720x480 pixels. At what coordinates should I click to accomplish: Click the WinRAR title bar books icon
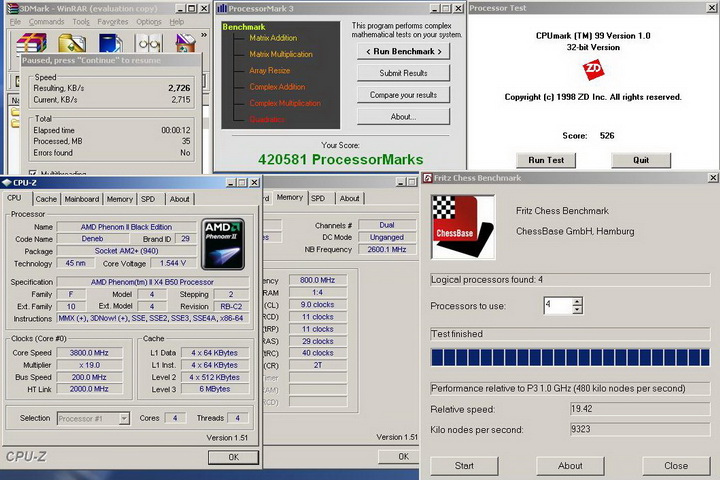[12, 8]
